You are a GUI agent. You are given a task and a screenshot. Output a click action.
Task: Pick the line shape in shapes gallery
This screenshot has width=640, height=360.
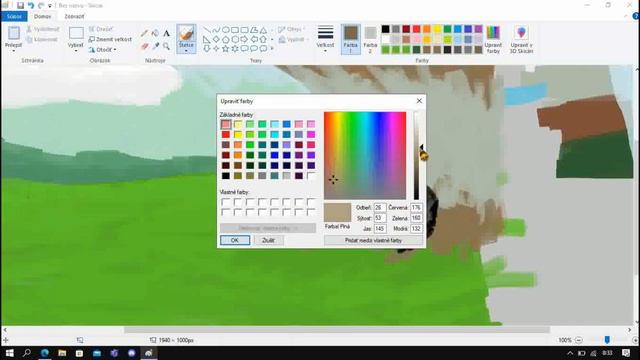pyautogui.click(x=207, y=30)
